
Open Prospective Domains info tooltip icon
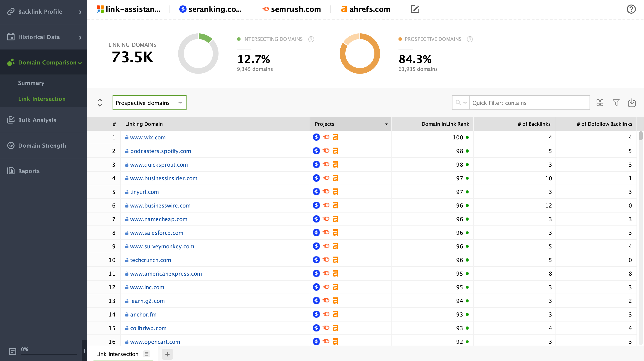click(470, 39)
